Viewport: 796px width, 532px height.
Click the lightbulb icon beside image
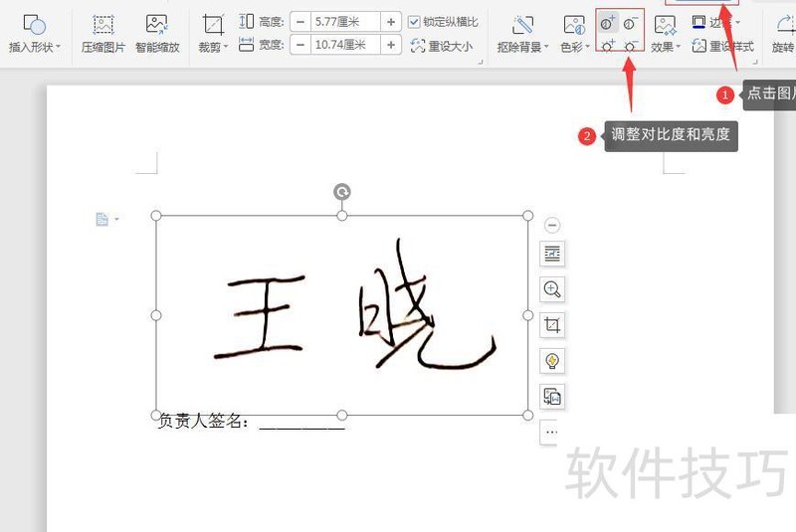tap(552, 360)
